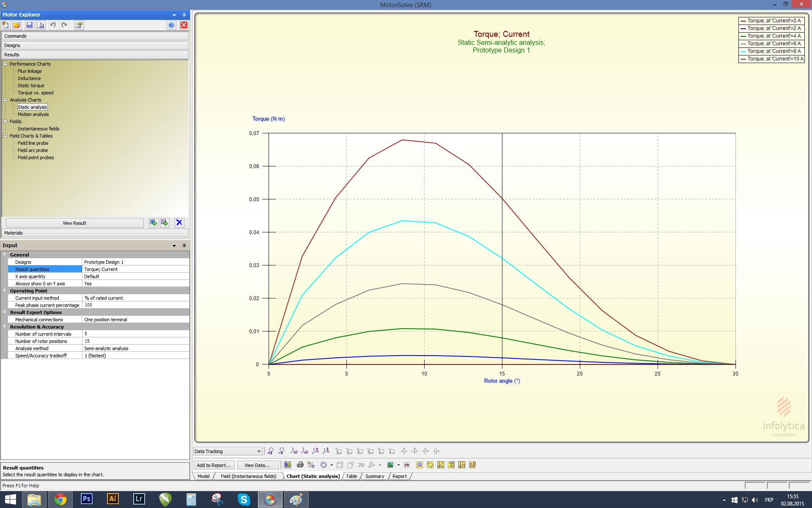Select Static torque in the tree
812x508 pixels.
tap(31, 86)
